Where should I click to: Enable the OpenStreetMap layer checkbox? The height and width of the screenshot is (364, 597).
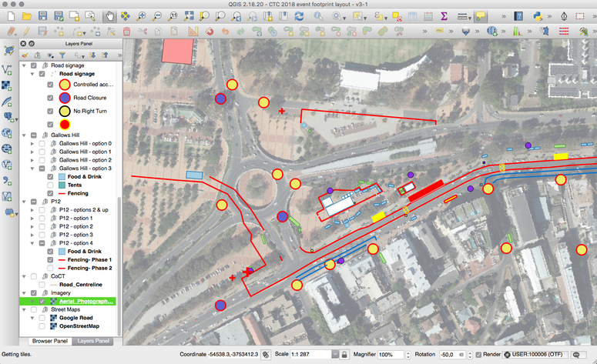(x=42, y=326)
